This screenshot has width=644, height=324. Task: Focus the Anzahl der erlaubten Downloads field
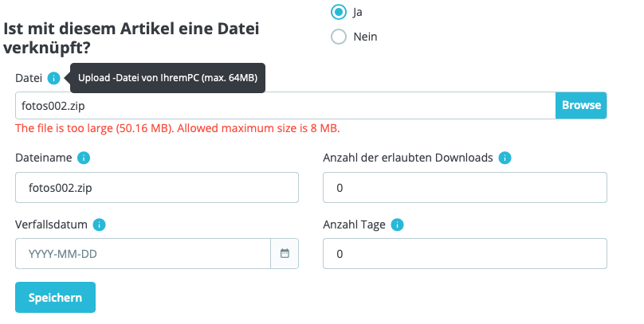tap(465, 187)
